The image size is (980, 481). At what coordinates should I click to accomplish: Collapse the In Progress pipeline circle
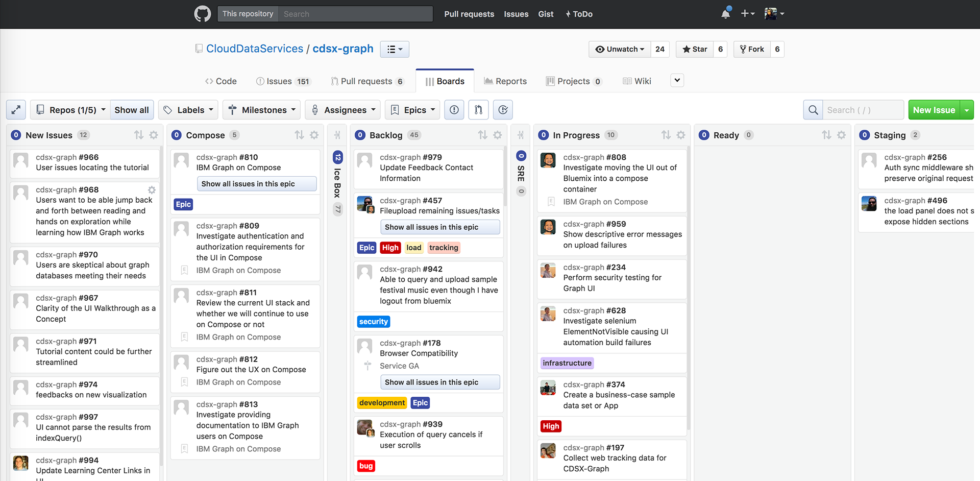544,135
